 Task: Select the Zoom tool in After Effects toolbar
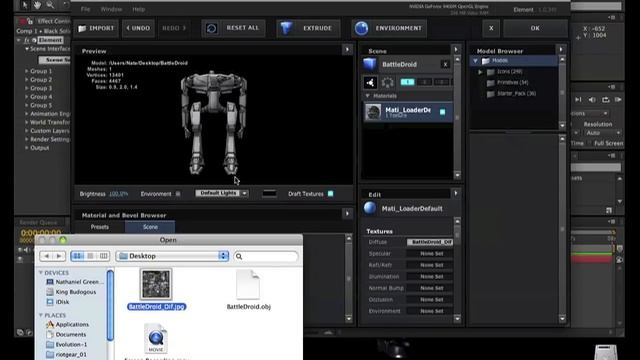50,5
